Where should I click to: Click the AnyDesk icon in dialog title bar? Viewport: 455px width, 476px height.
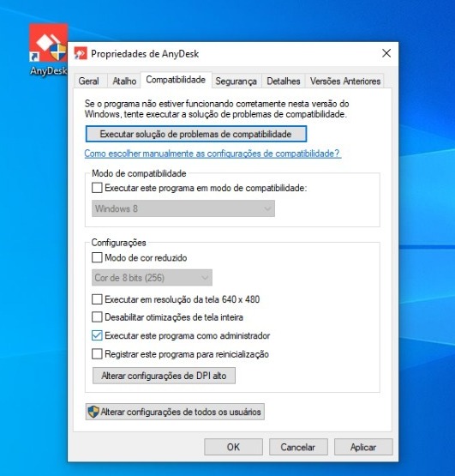coord(81,54)
